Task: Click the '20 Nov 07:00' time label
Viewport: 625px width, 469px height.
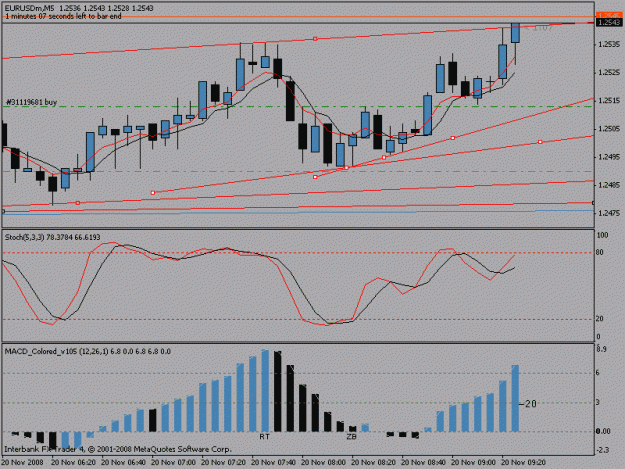Action: point(174,463)
